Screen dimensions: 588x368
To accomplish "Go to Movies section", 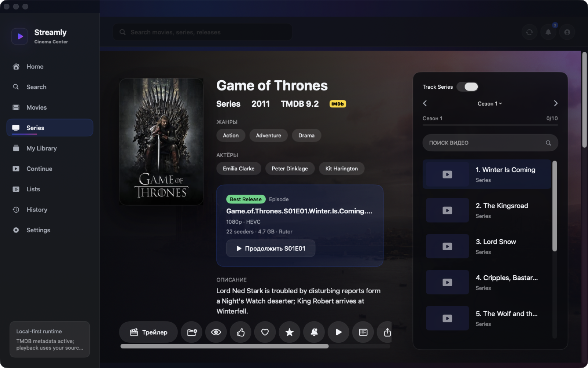I will (x=50, y=107).
